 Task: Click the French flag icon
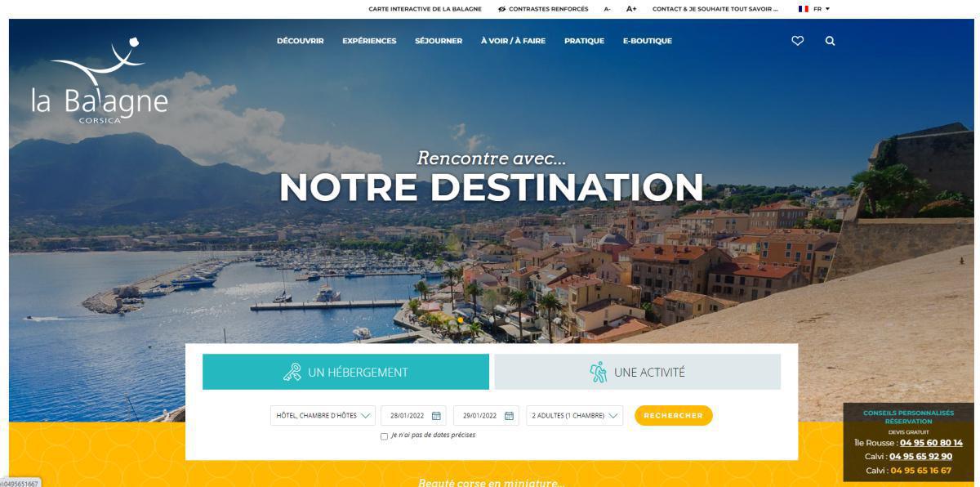pos(804,9)
